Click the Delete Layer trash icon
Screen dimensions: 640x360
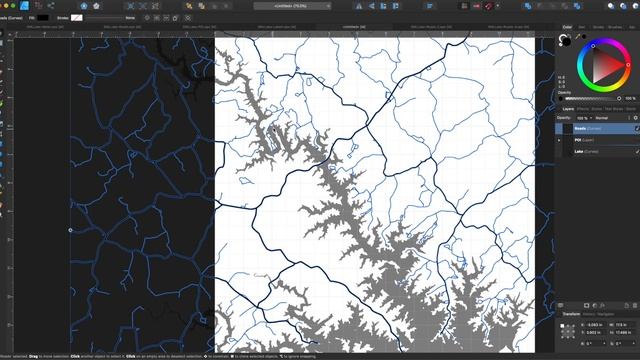[x=635, y=305]
